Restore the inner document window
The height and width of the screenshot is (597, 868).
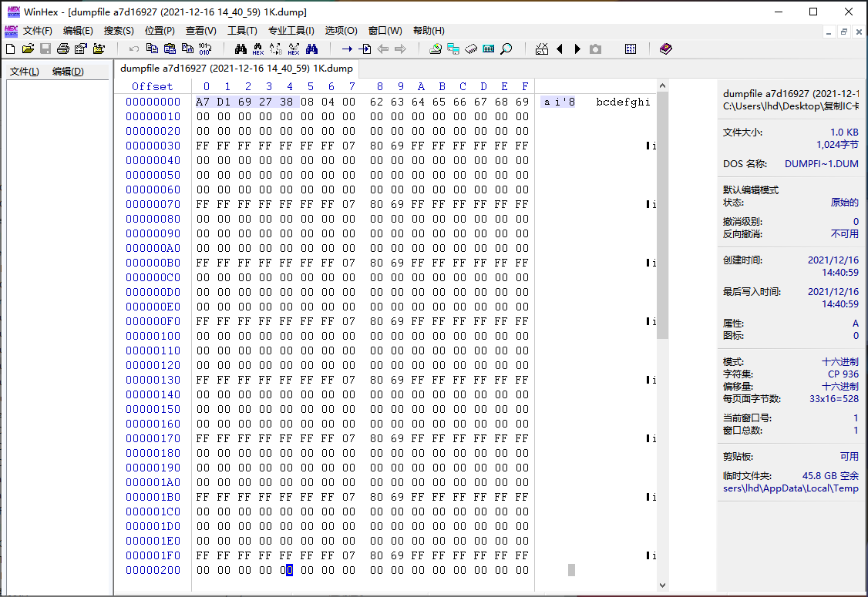click(843, 32)
